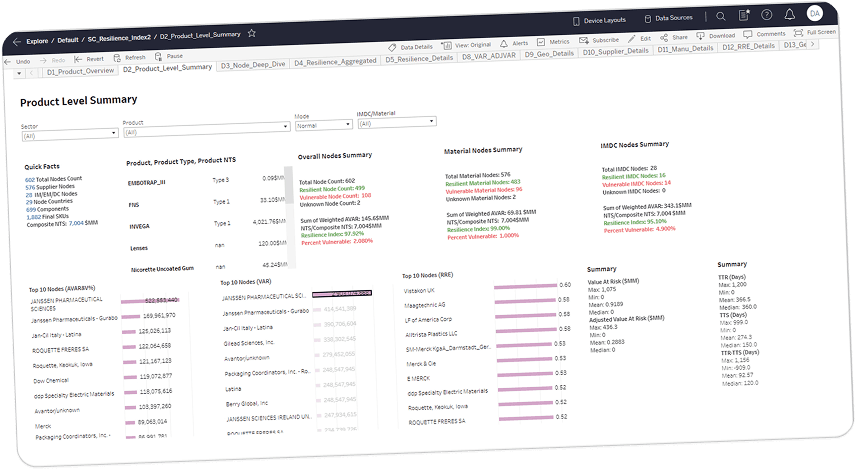The height and width of the screenshot is (471, 857).
Task: Open the Download options
Action: point(715,36)
